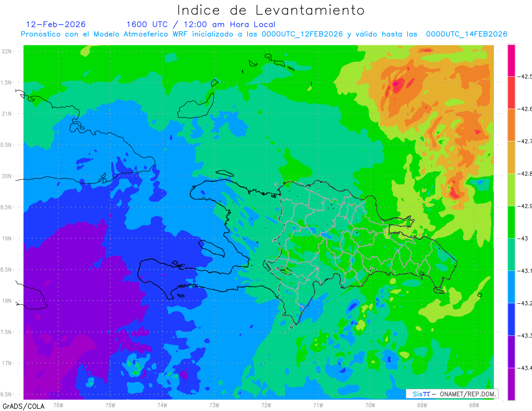The image size is (532, 411).
Task: Click the latitude label "17N"
Action: click(x=7, y=363)
